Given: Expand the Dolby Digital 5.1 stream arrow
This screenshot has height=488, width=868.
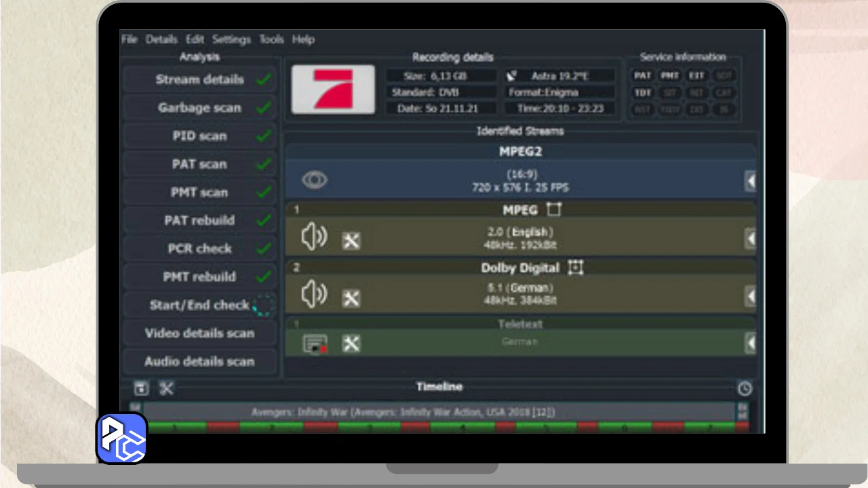Looking at the screenshot, I should (751, 296).
